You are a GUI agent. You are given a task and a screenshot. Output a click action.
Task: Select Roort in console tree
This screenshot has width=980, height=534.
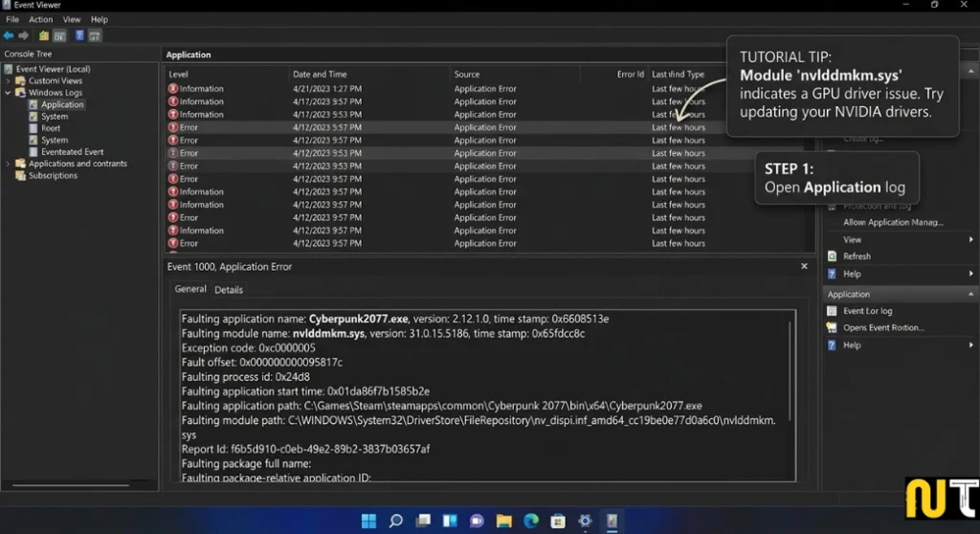click(x=51, y=128)
